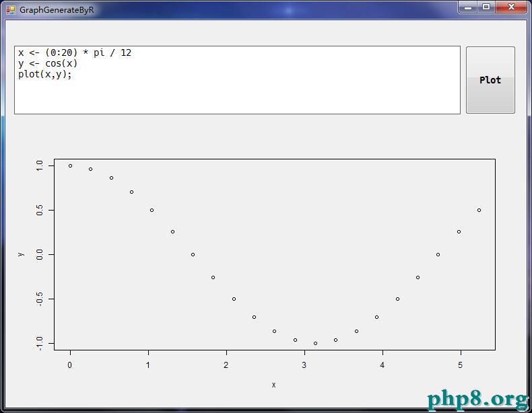This screenshot has width=532, height=413.
Task: Click the y-axis title 'y' left of plot
Action: click(x=21, y=254)
